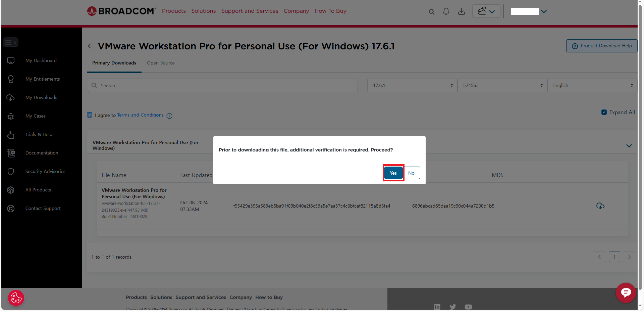Select page 1 in pagination
The image size is (644, 311).
pos(614,257)
